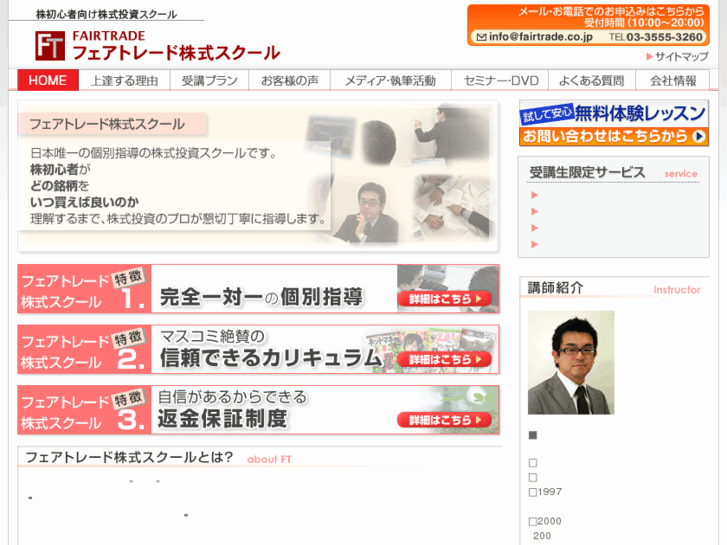Click the red arrow next to サイトマップ
The image size is (727, 545).
pyautogui.click(x=650, y=57)
